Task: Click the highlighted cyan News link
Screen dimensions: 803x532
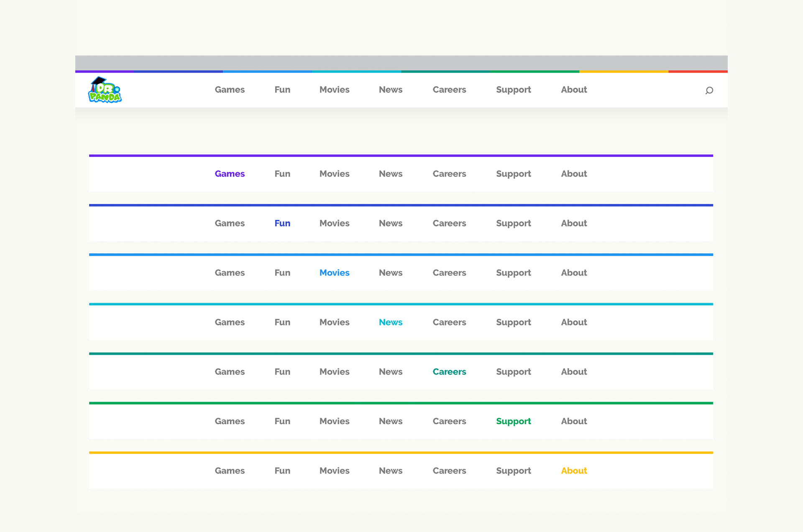Action: click(x=391, y=322)
